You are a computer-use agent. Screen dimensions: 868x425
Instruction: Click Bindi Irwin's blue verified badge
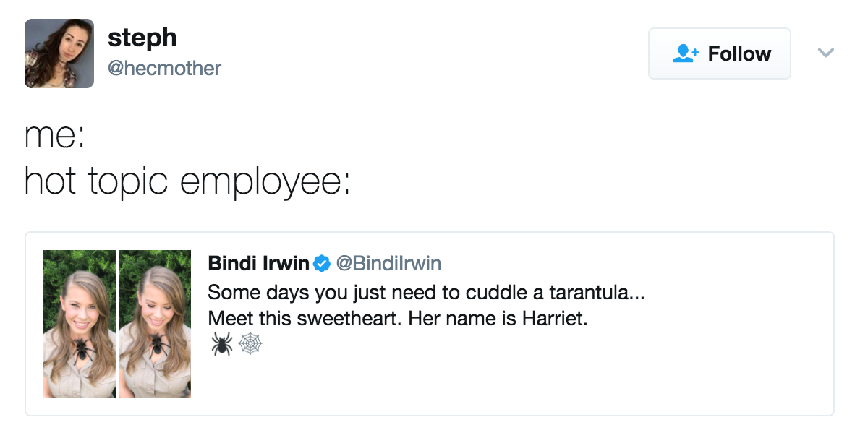[x=320, y=263]
